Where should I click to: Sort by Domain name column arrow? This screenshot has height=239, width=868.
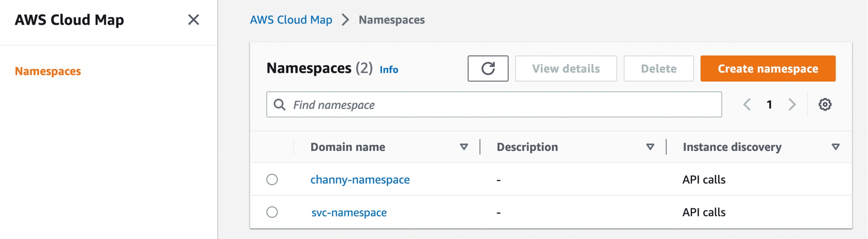point(464,147)
